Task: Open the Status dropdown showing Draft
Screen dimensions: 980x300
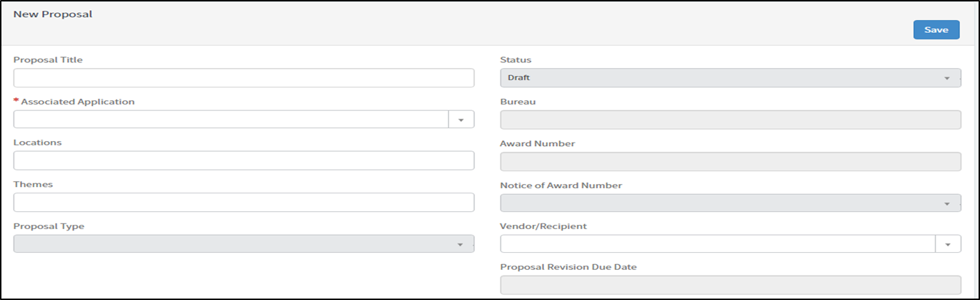Action: pyautogui.click(x=730, y=78)
